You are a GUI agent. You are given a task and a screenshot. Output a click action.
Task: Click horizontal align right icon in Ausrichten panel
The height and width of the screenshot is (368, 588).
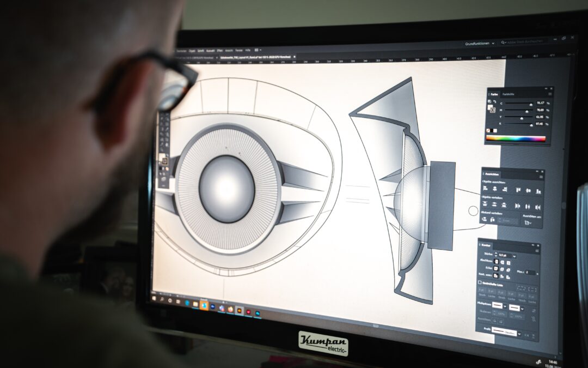pyautogui.click(x=504, y=190)
